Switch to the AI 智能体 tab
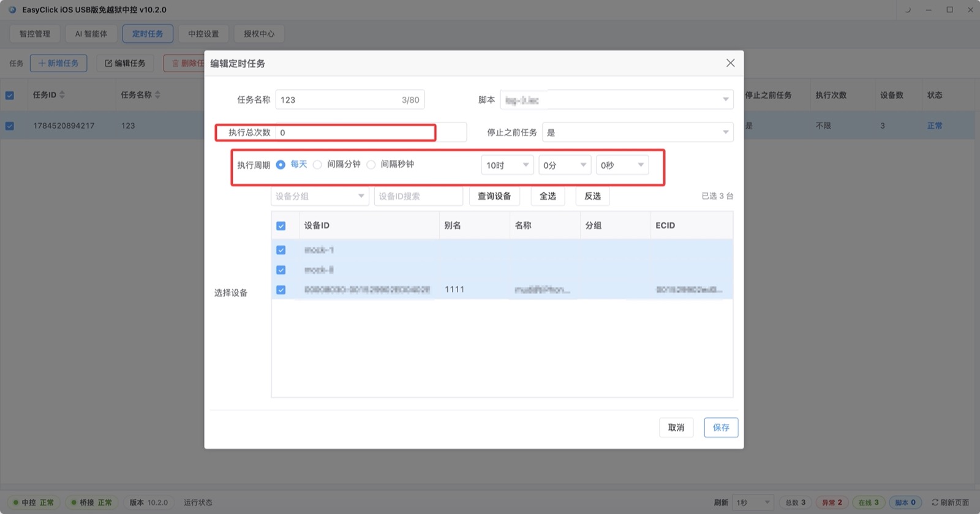This screenshot has height=514, width=980. [x=91, y=34]
